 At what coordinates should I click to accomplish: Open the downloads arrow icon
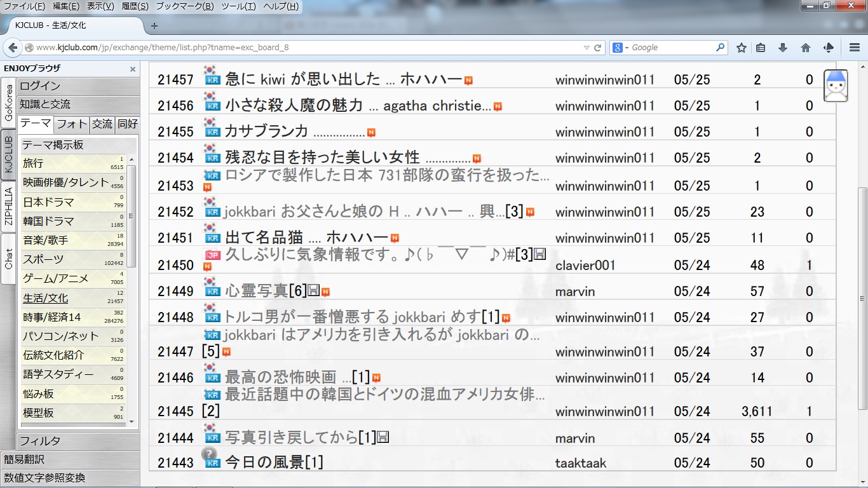[783, 48]
